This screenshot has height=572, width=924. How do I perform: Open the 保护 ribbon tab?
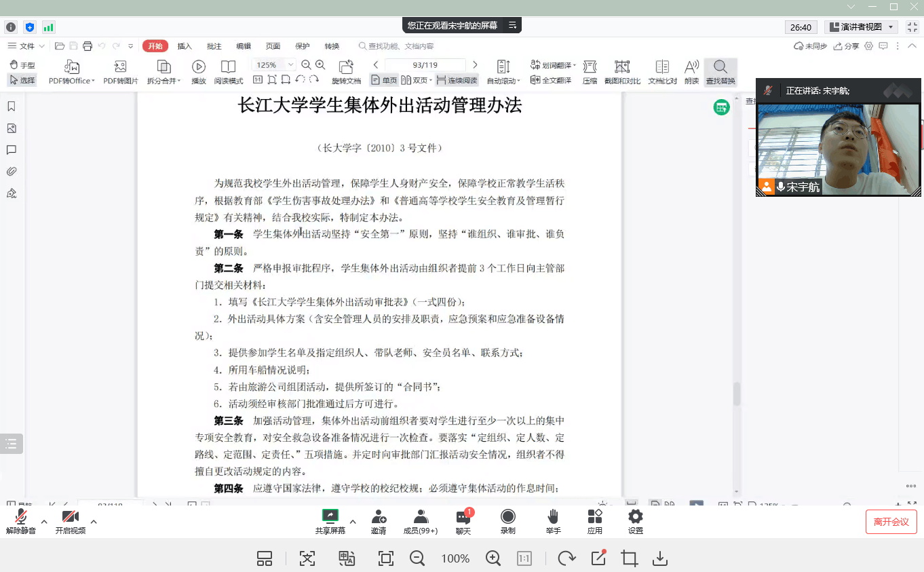[x=303, y=46]
